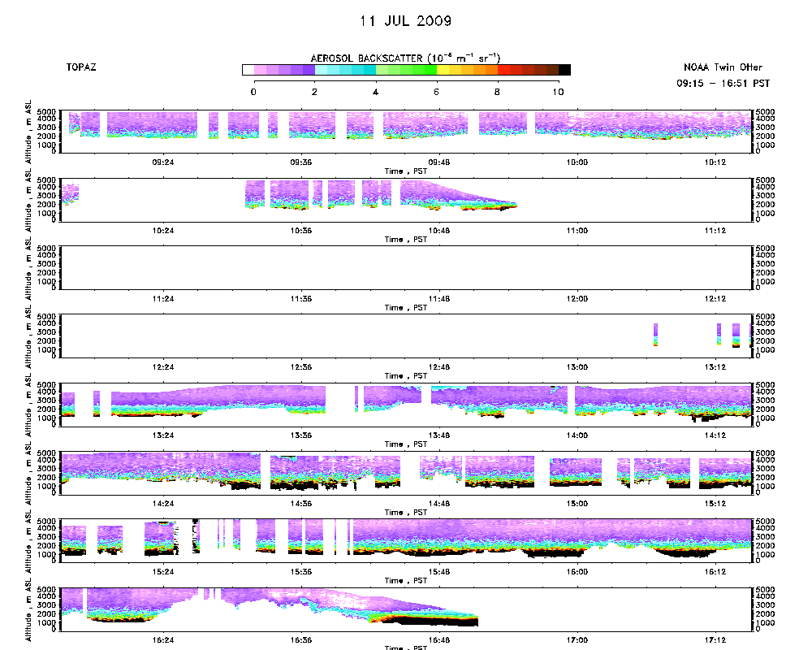Click the 15:00 time tick label
Image resolution: width=812 pixels, height=650 pixels.
[x=577, y=504]
